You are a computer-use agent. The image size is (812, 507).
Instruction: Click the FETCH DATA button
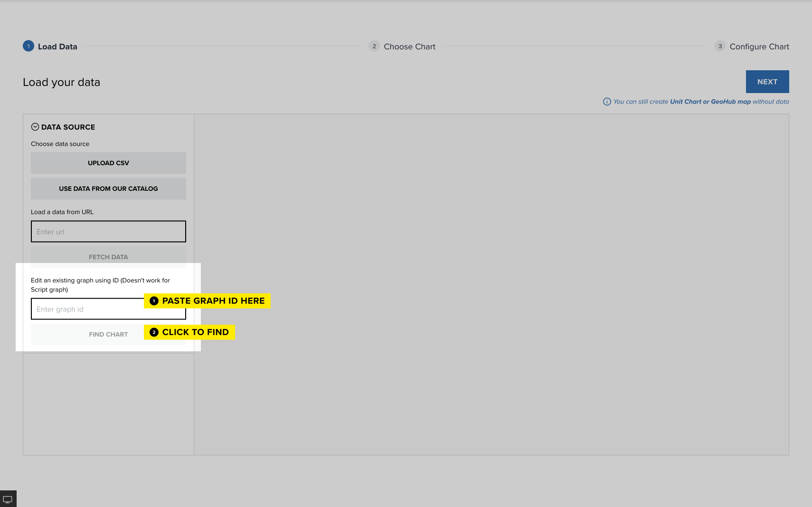pyautogui.click(x=108, y=257)
